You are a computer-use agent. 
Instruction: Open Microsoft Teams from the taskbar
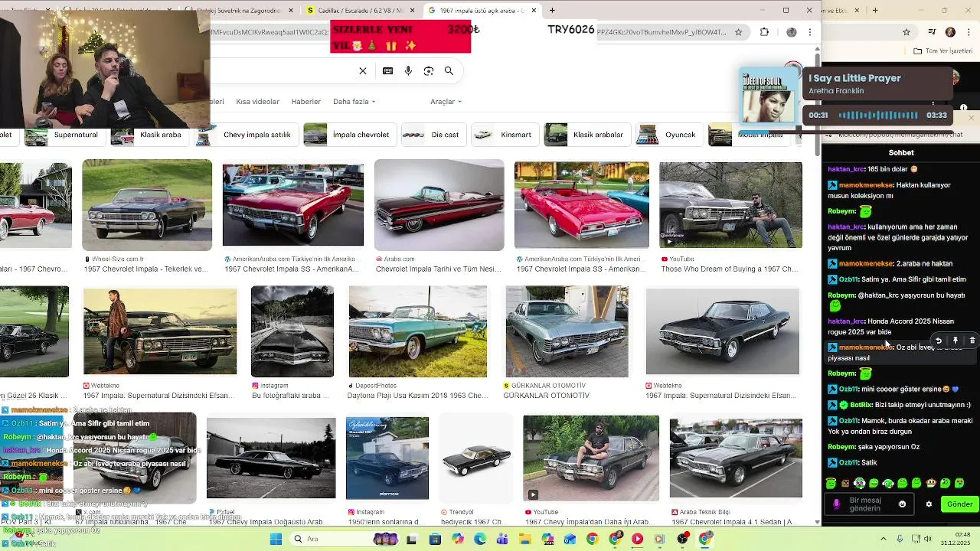(502, 539)
